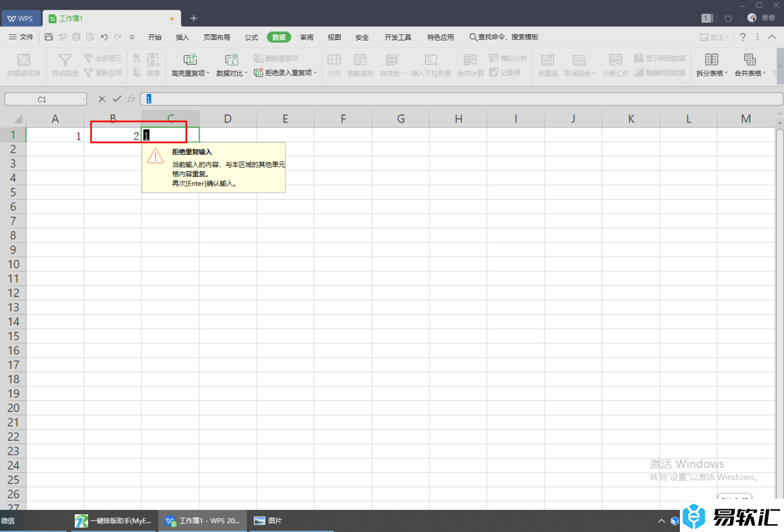Open 一键排版助手 from the taskbar

[113, 521]
